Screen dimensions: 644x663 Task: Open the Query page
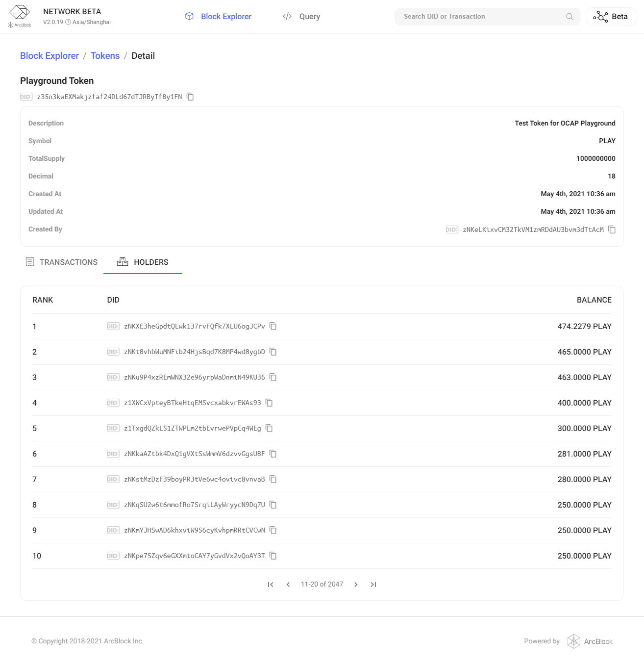(301, 17)
